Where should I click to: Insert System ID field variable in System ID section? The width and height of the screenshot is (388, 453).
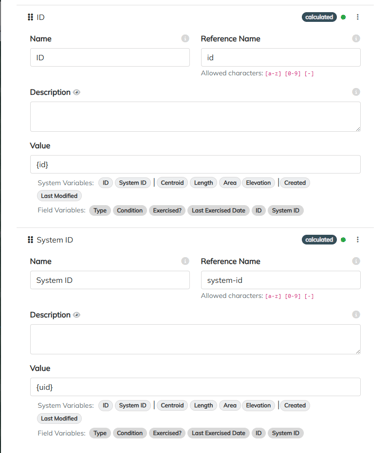(286, 433)
